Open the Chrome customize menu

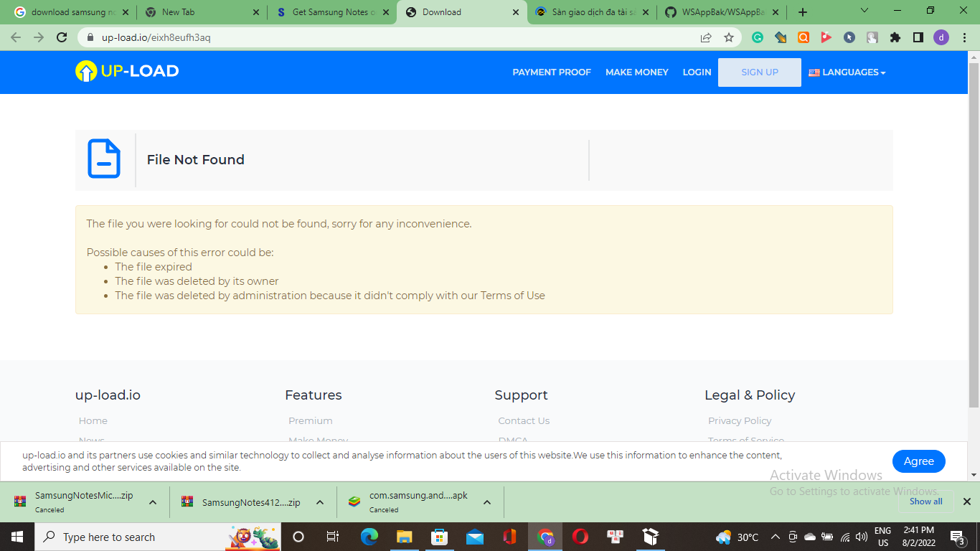tap(963, 36)
